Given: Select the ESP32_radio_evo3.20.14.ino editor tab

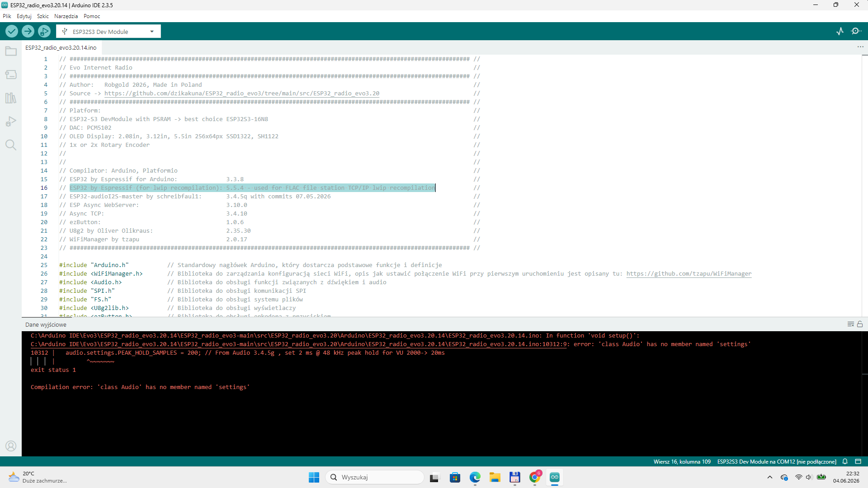Looking at the screenshot, I should pos(61,47).
